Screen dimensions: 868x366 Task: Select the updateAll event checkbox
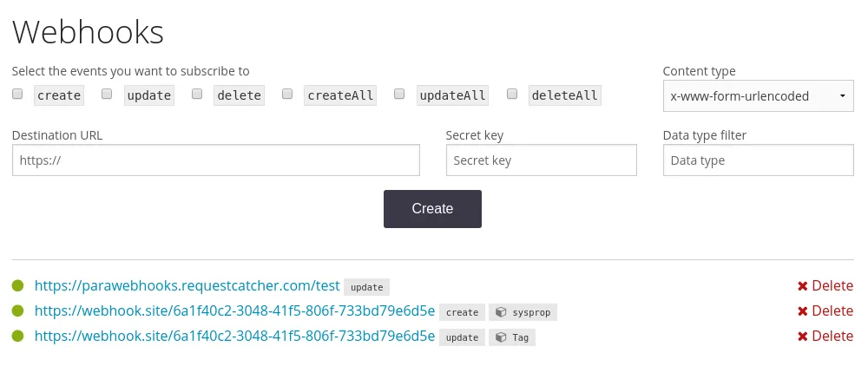tap(399, 94)
